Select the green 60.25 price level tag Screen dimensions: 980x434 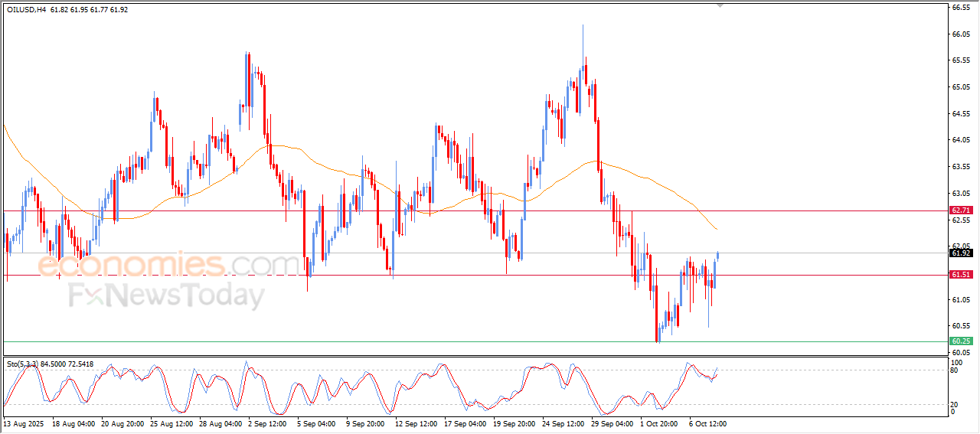point(961,341)
